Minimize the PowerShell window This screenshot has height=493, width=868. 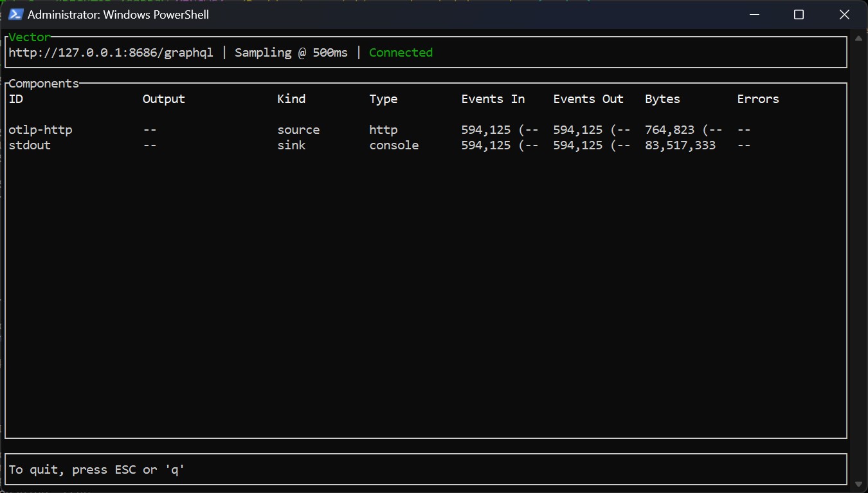(753, 14)
